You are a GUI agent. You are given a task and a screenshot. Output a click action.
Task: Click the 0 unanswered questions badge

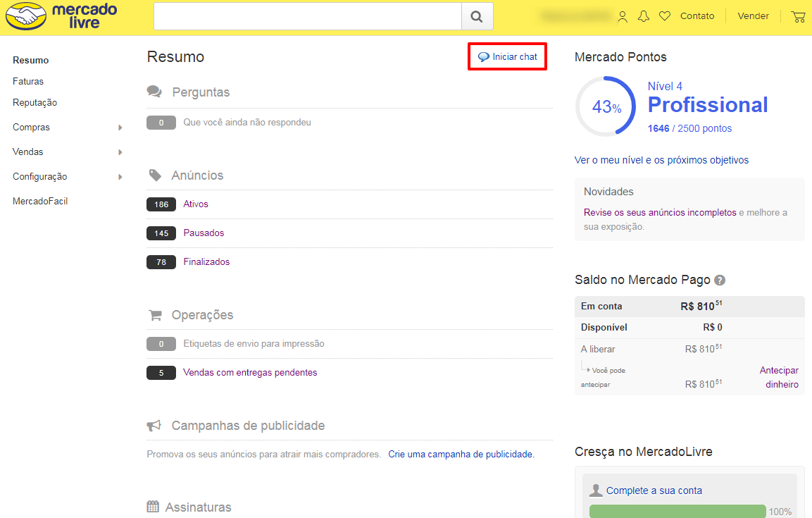[x=161, y=123]
